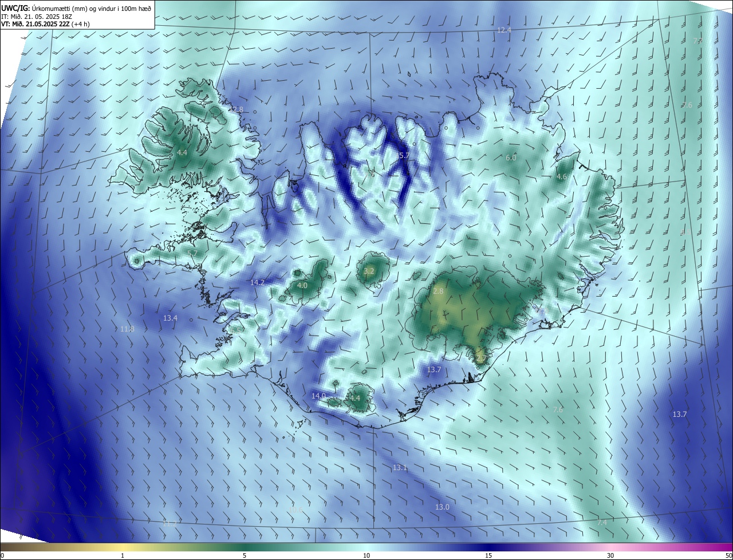Click the 4.0 value label
Screen dimensions: 733x560
coord(302,285)
